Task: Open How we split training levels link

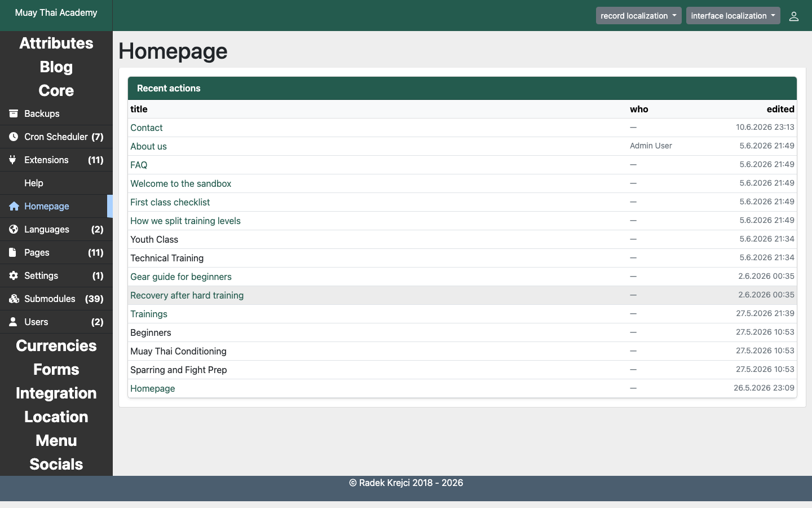Action: pos(186,221)
